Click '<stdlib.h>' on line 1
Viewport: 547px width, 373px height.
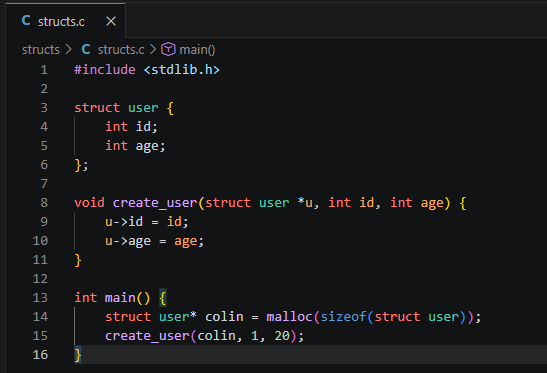click(x=182, y=70)
